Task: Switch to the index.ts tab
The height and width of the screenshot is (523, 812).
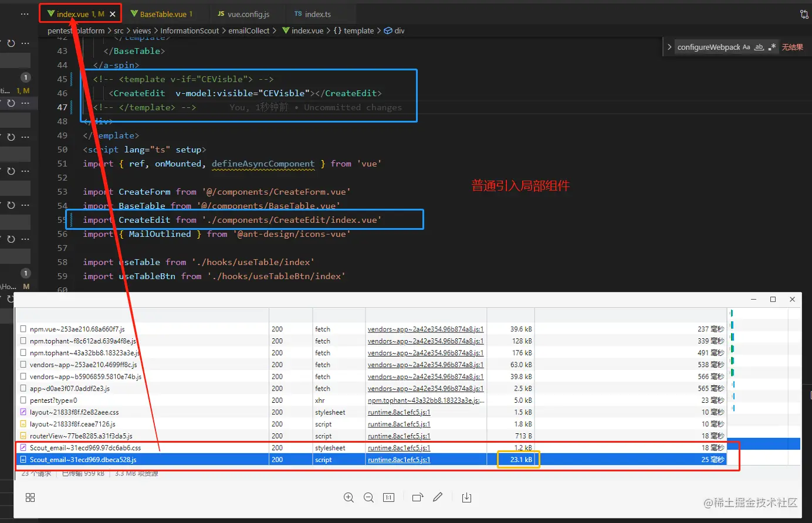Action: (x=313, y=14)
